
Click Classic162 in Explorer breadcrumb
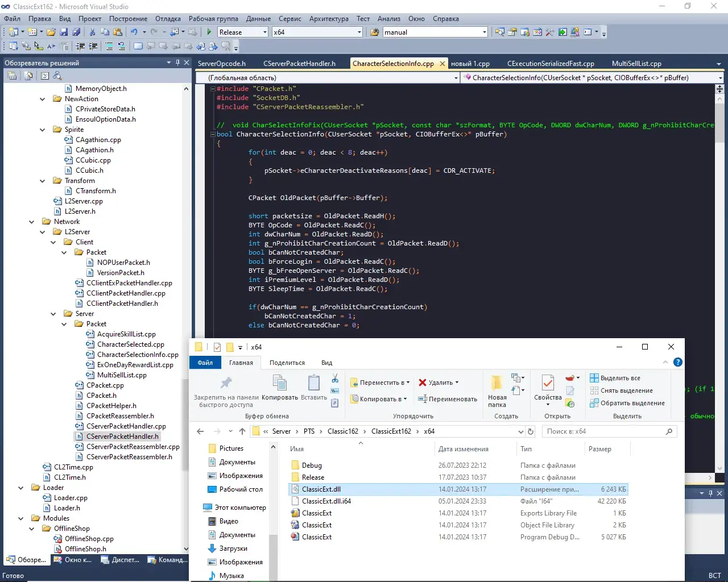[343, 431]
